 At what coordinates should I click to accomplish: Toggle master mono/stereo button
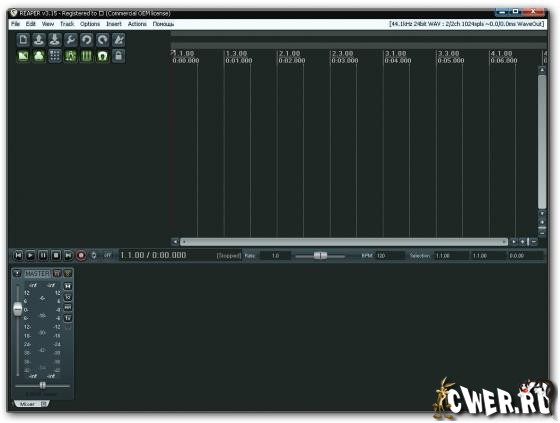pyautogui.click(x=68, y=287)
